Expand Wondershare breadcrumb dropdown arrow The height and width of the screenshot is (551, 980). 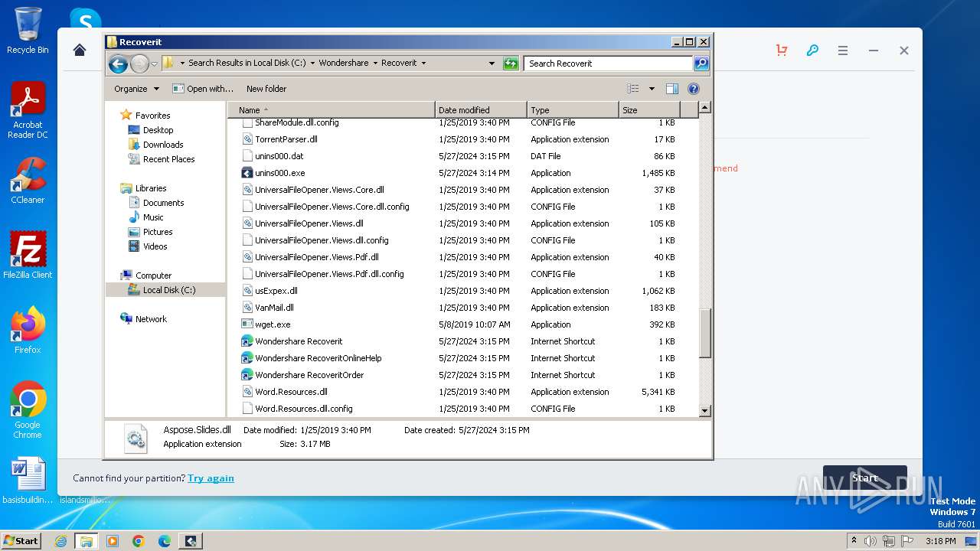[374, 64]
